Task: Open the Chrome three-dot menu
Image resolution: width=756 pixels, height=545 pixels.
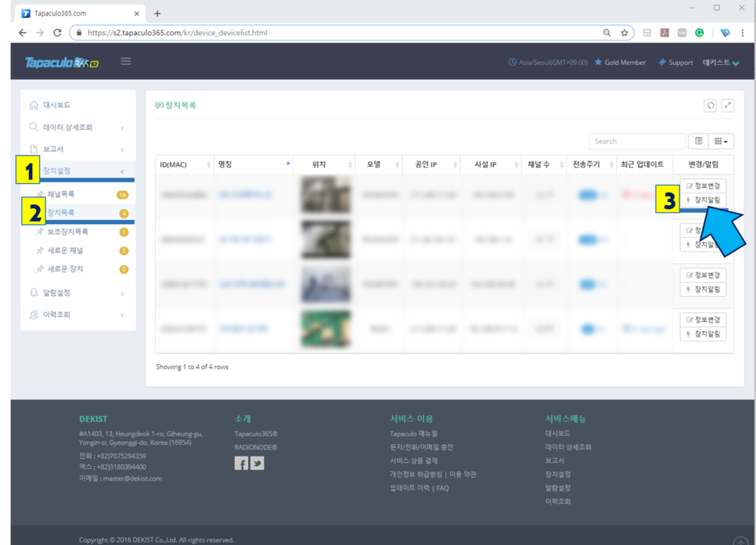Action: click(x=743, y=33)
